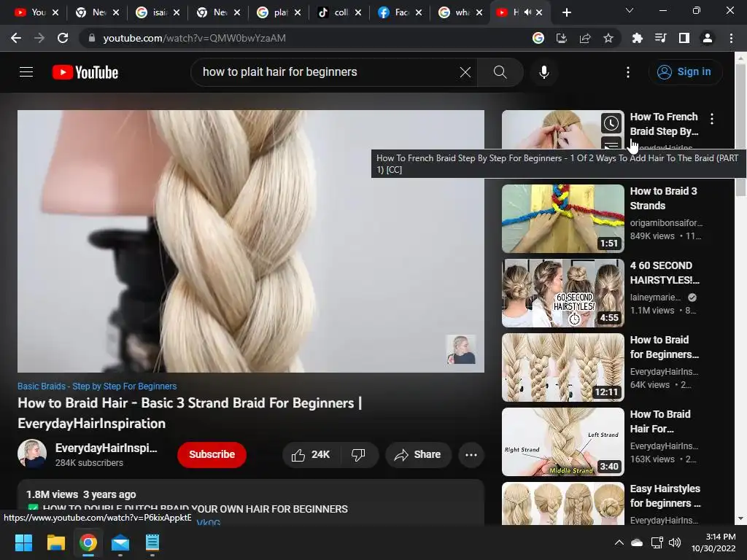
Task: Go back in browser history
Action: pyautogui.click(x=16, y=38)
